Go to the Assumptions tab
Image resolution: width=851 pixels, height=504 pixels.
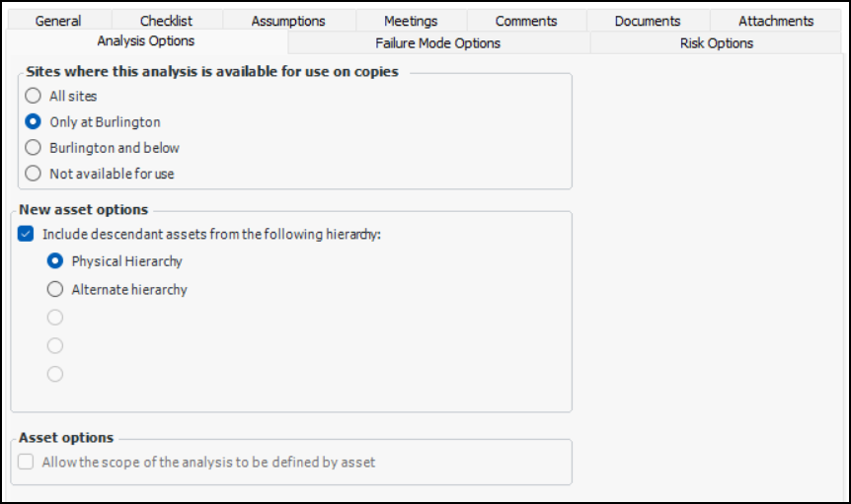tap(288, 21)
